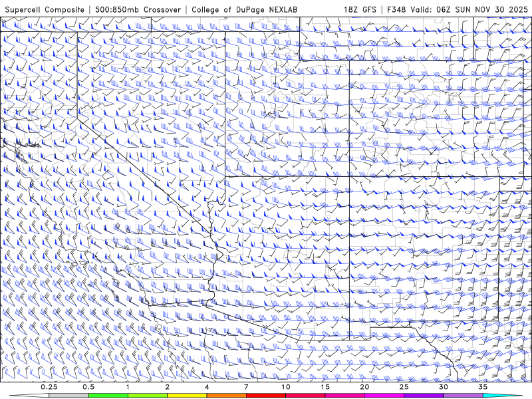Click the legend value 2
532x399 pixels.
pyautogui.click(x=168, y=387)
